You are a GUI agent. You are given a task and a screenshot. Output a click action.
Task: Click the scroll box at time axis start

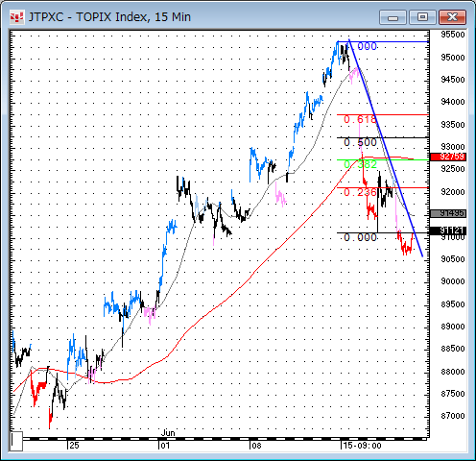click(16, 441)
